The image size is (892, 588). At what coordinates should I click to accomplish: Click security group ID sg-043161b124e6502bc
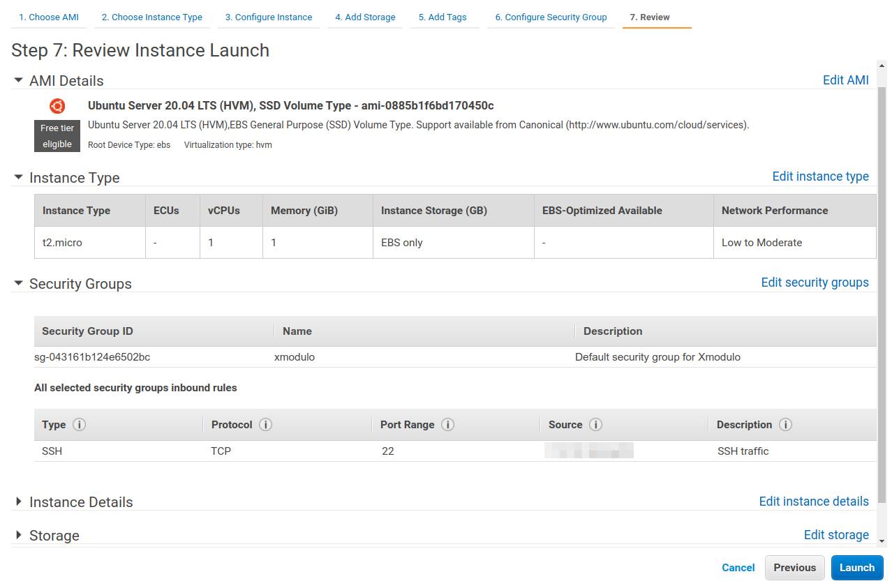tap(92, 357)
